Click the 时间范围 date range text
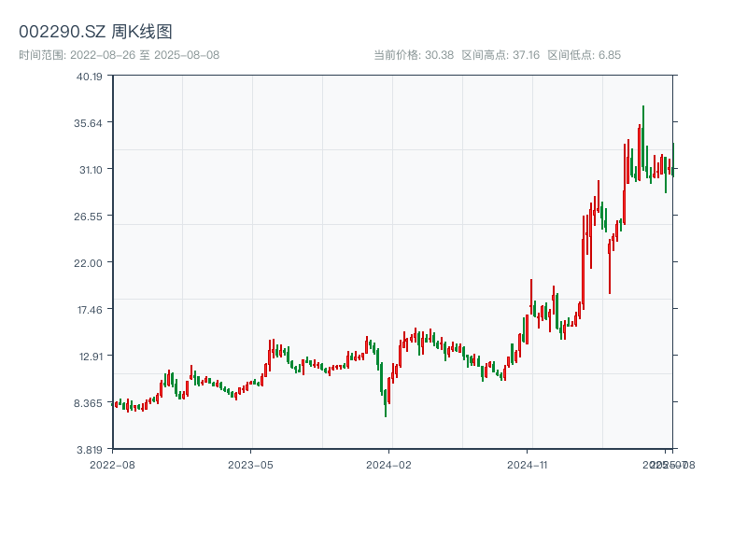The height and width of the screenshot is (560, 747). [x=119, y=55]
